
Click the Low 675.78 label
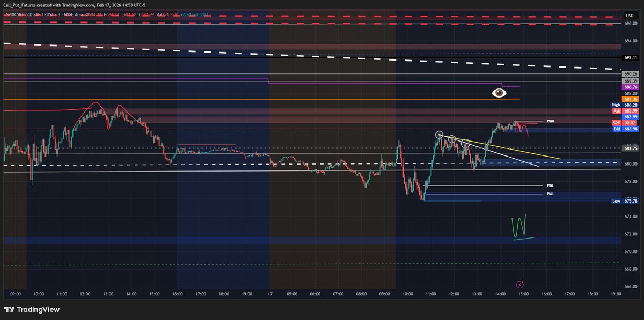[625, 201]
